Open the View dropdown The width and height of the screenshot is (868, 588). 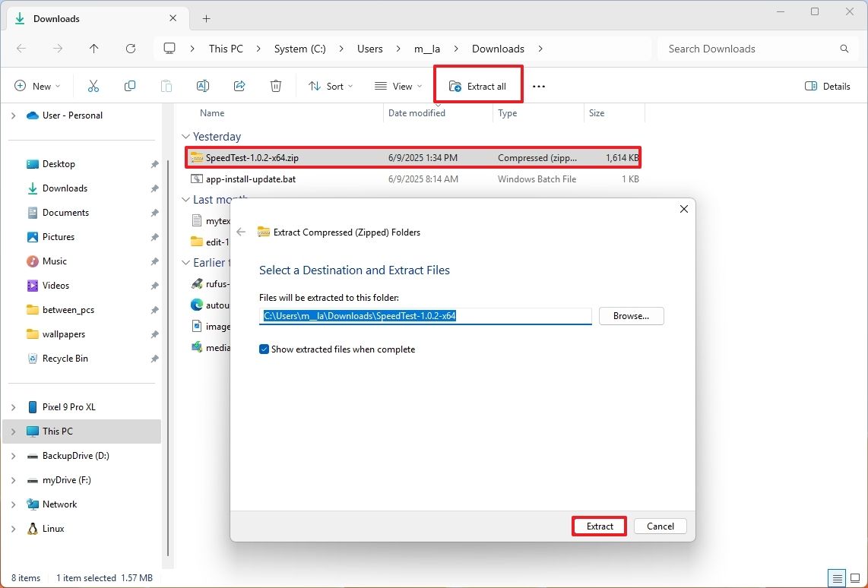[x=398, y=86]
